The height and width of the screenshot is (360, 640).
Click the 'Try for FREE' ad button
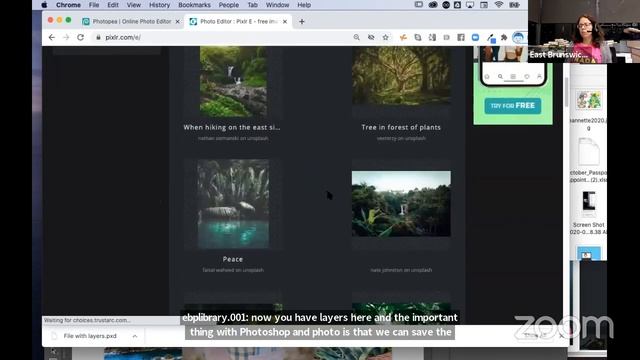point(513,106)
